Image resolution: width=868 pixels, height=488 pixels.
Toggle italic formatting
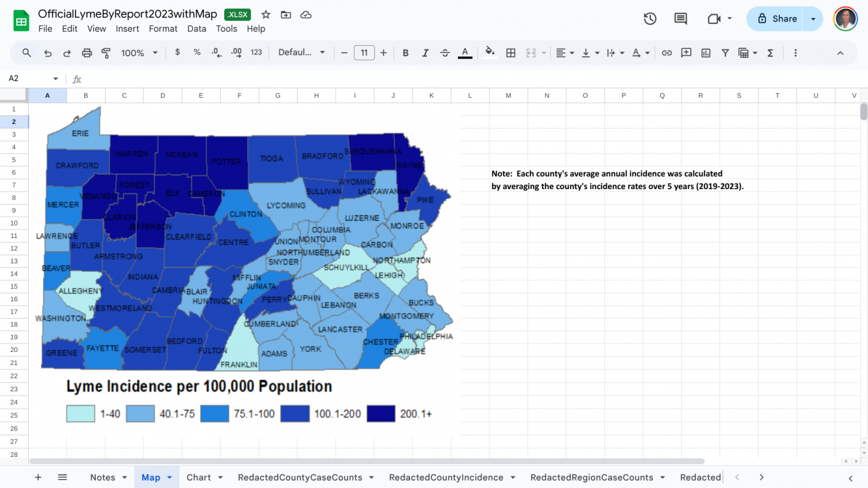point(425,52)
